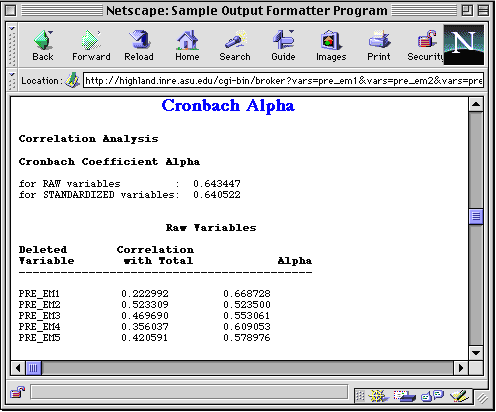
Task: Collapse the location toolbar handle
Action: pyautogui.click(x=12, y=81)
